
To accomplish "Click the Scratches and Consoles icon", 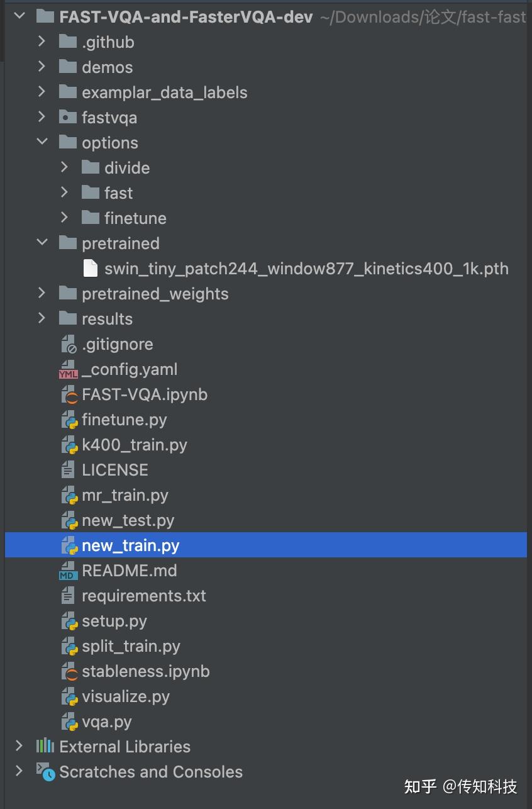I will [45, 772].
